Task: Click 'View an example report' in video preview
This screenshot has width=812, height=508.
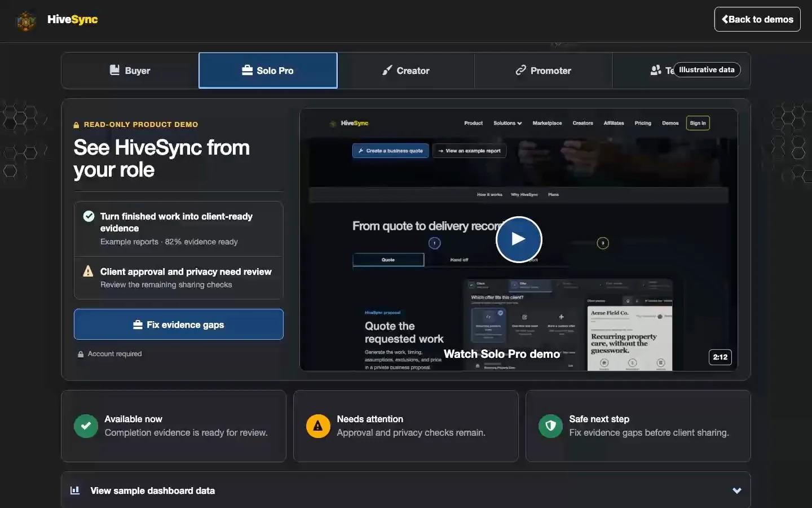Action: tap(469, 151)
